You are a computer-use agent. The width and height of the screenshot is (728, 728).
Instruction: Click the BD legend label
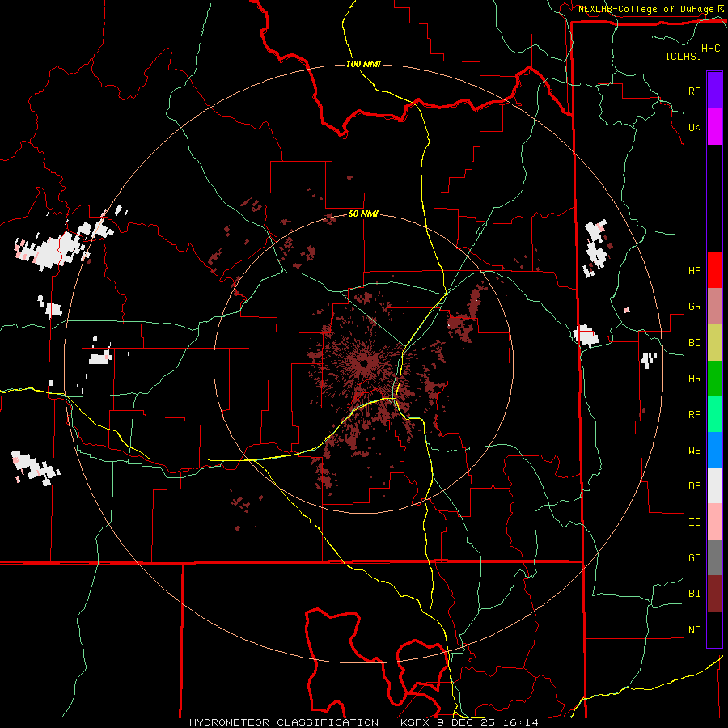pyautogui.click(x=694, y=343)
